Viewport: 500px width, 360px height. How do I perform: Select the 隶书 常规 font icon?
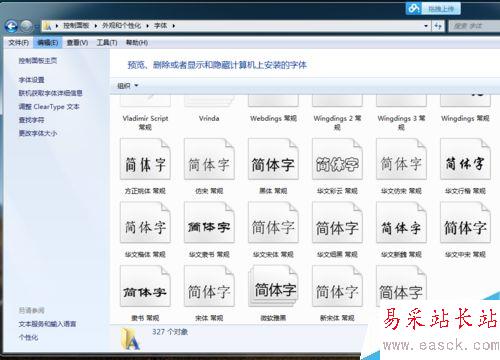pos(145,286)
